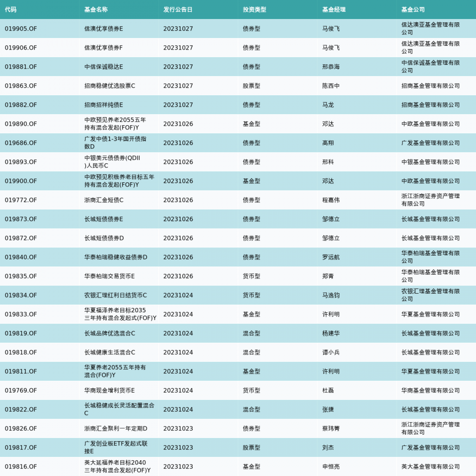
Task: Click fund name 广发中债1-3年国开债指数D
Action: point(115,143)
